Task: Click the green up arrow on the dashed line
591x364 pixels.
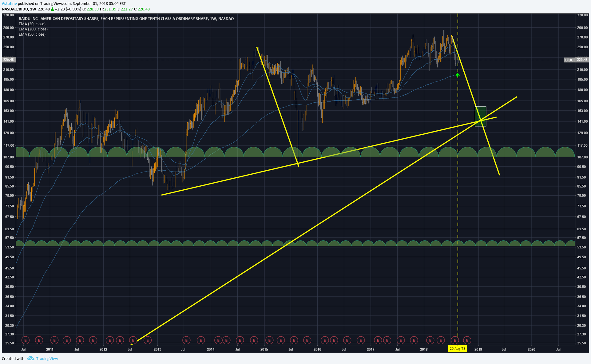Action: coord(458,75)
